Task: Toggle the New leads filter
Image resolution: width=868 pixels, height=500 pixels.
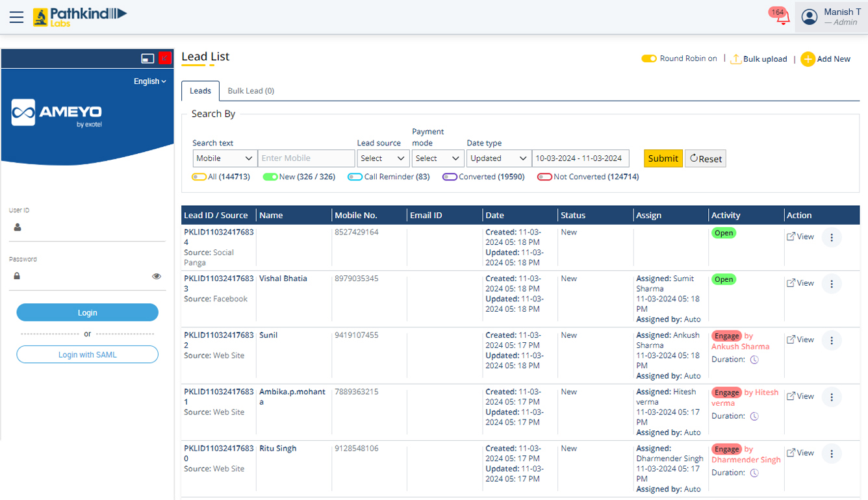Action: pos(270,177)
